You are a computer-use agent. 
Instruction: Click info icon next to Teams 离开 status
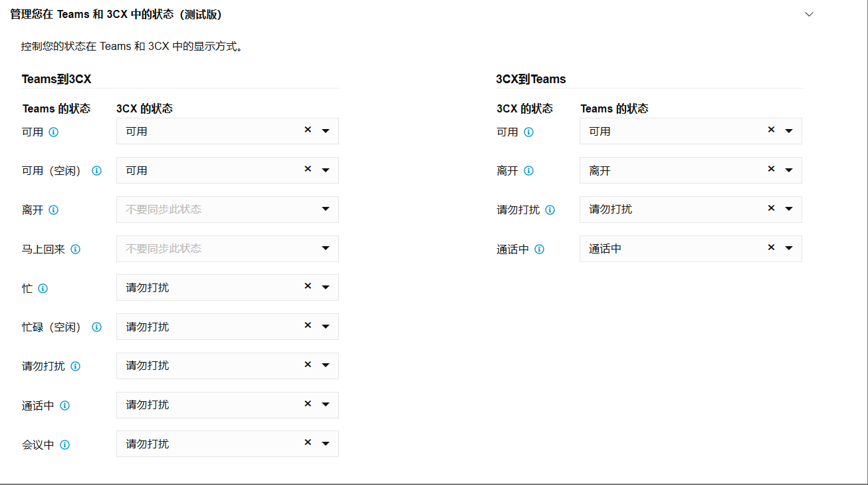54,210
